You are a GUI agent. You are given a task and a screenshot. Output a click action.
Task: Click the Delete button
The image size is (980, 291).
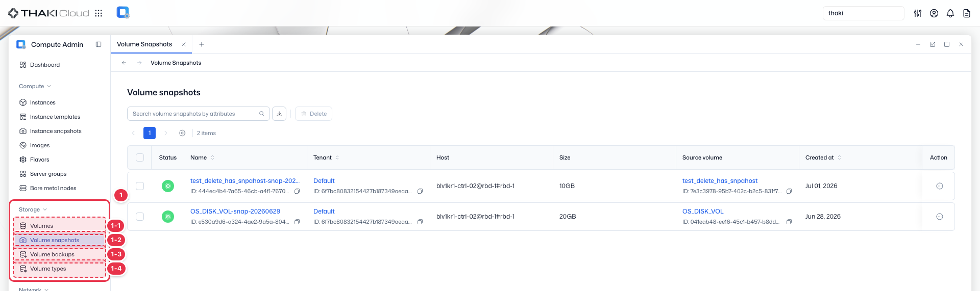coord(313,114)
